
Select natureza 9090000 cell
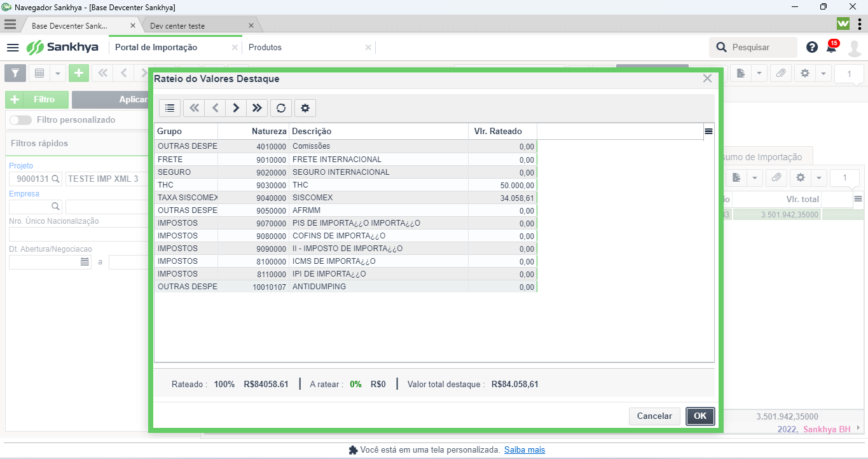click(254, 249)
